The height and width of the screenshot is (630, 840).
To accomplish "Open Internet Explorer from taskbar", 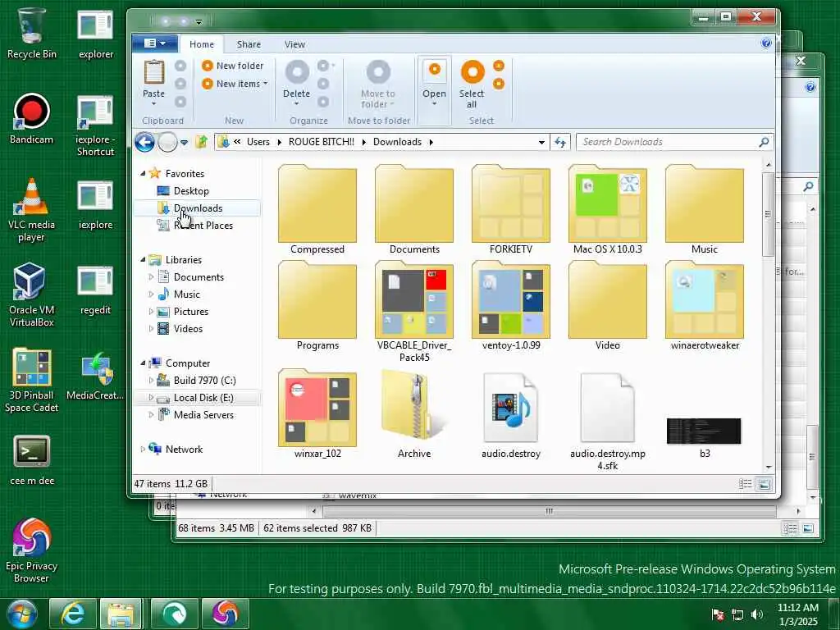I will [x=73, y=614].
